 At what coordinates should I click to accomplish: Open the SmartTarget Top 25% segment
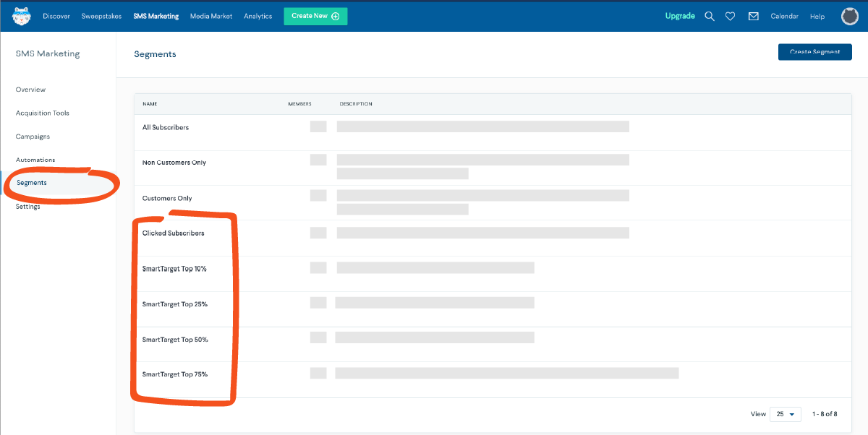[x=175, y=304]
